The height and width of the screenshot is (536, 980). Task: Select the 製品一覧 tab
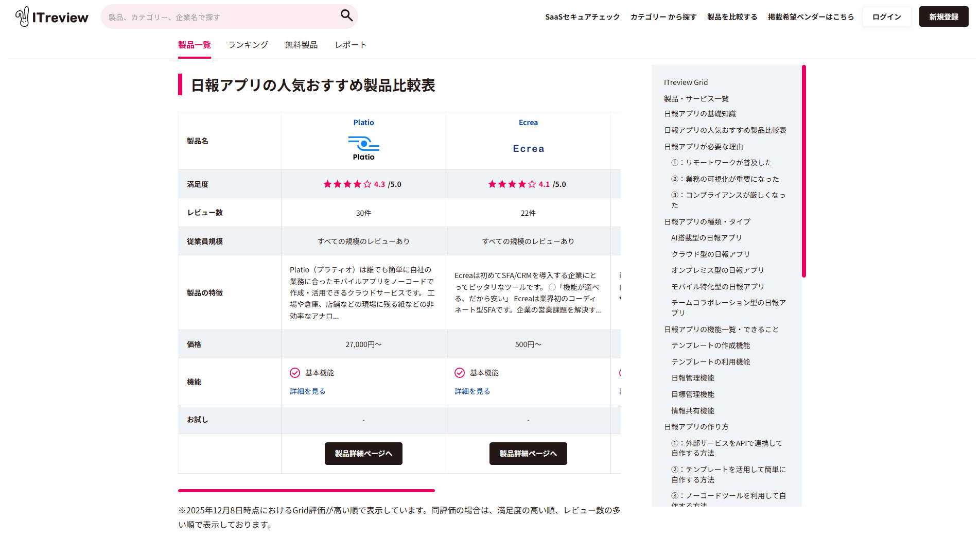click(195, 45)
